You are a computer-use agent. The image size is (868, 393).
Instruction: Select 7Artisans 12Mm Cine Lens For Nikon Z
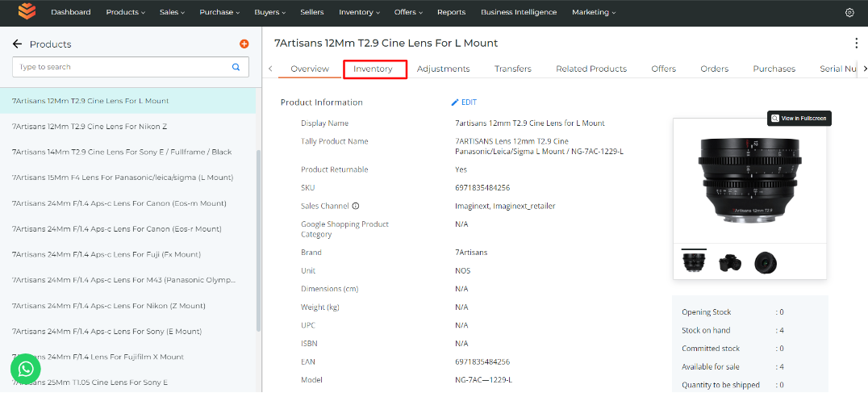click(x=128, y=126)
